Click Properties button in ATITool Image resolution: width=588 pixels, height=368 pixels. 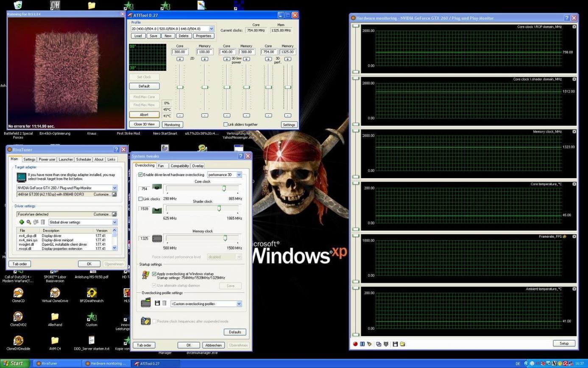[203, 36]
